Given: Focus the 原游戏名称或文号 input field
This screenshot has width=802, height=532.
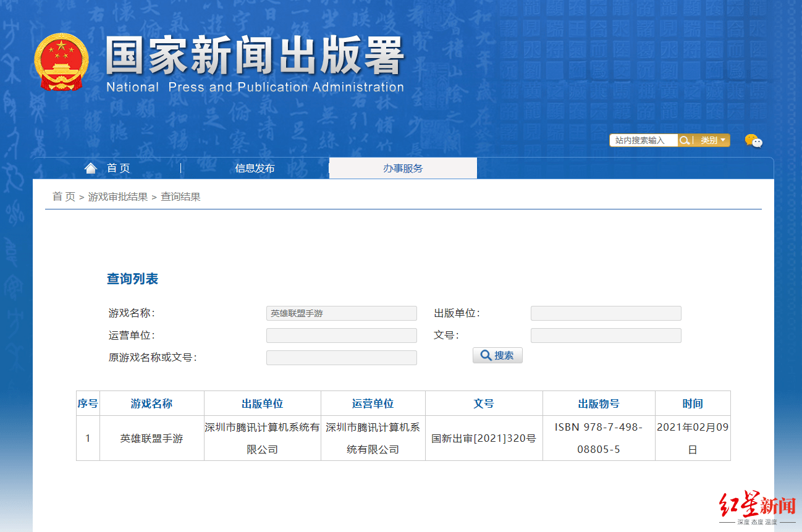Looking at the screenshot, I should coord(342,358).
